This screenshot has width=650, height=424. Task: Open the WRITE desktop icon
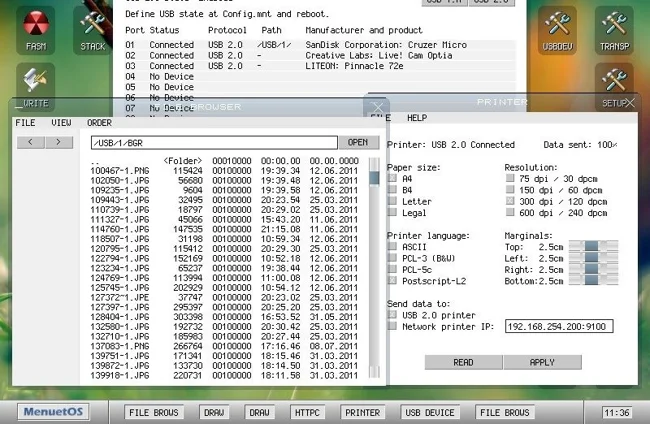click(36, 85)
